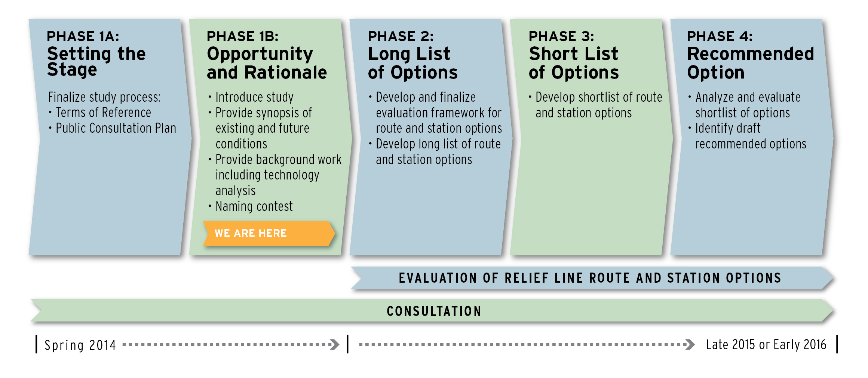Click the middle vertical divider on the timeline

[x=347, y=344]
